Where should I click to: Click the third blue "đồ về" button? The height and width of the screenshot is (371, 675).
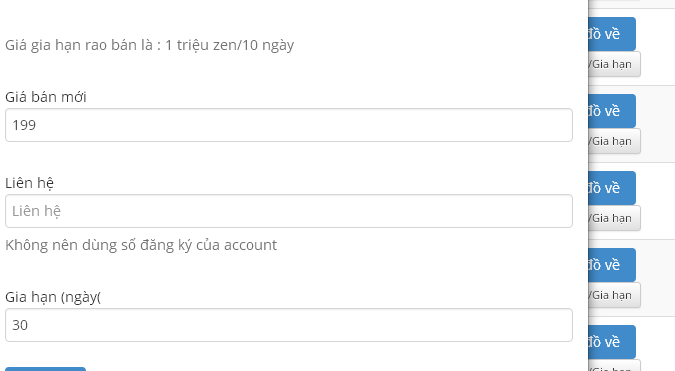pos(612,188)
